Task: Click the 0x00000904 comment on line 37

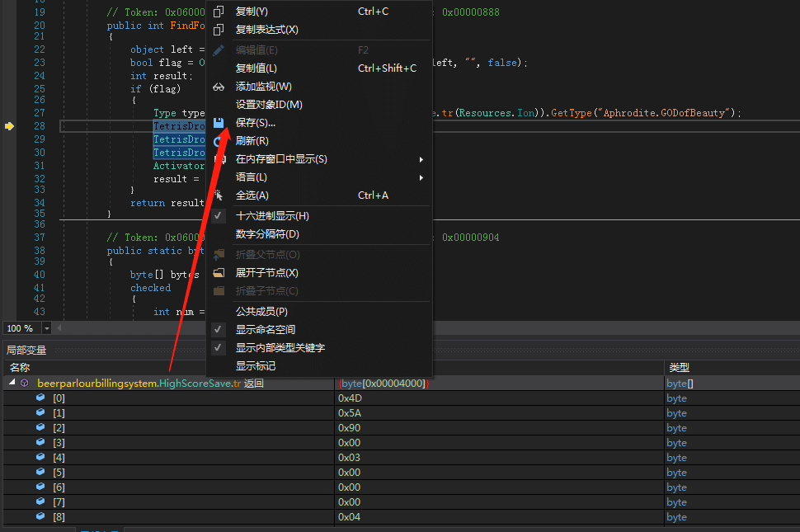Action: 470,238
